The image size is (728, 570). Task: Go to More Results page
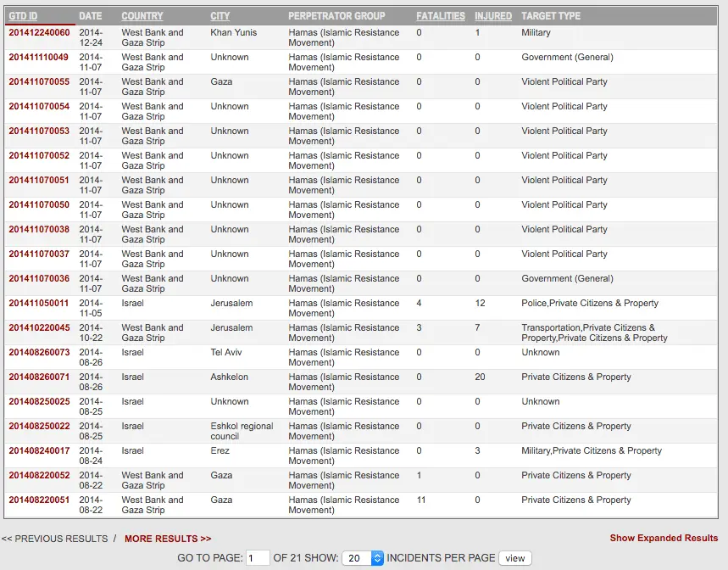tap(167, 539)
